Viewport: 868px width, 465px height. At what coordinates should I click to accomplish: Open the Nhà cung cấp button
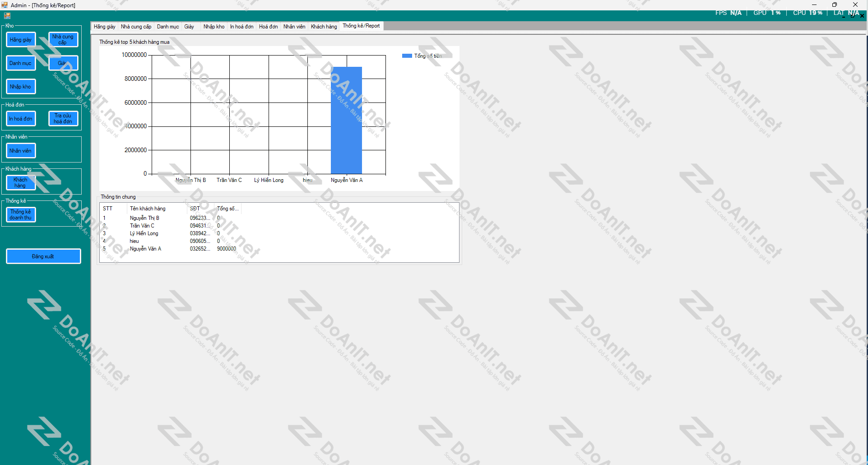tap(63, 40)
